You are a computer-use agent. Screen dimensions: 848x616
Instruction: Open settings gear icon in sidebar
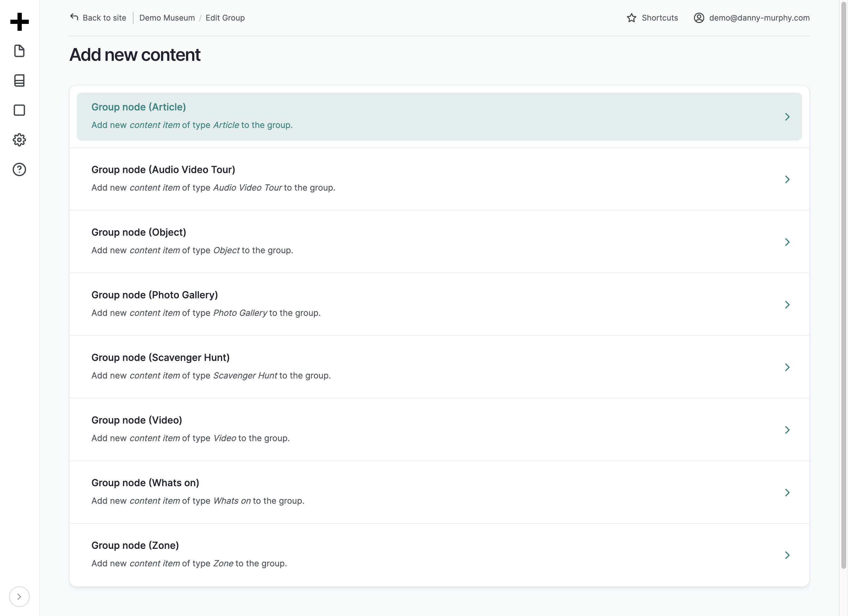19,140
